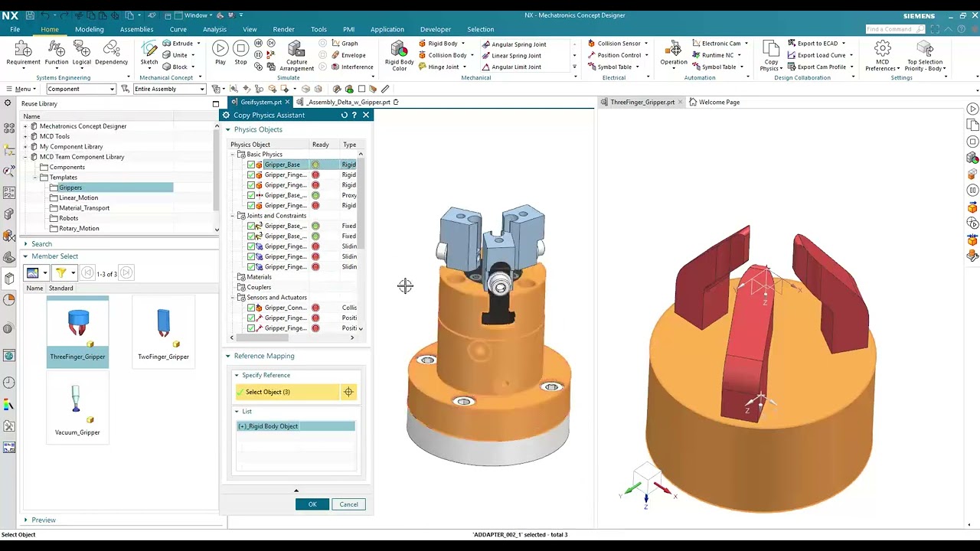
Task: Choose the Vacuum_Gripper thumbnail
Action: pyautogui.click(x=77, y=409)
